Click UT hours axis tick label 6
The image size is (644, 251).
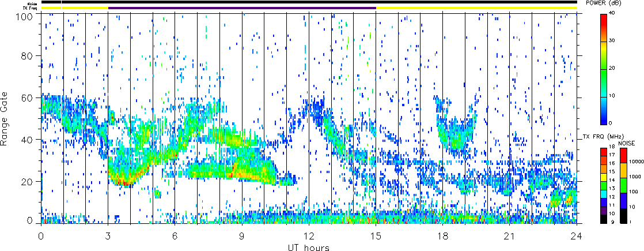click(175, 236)
